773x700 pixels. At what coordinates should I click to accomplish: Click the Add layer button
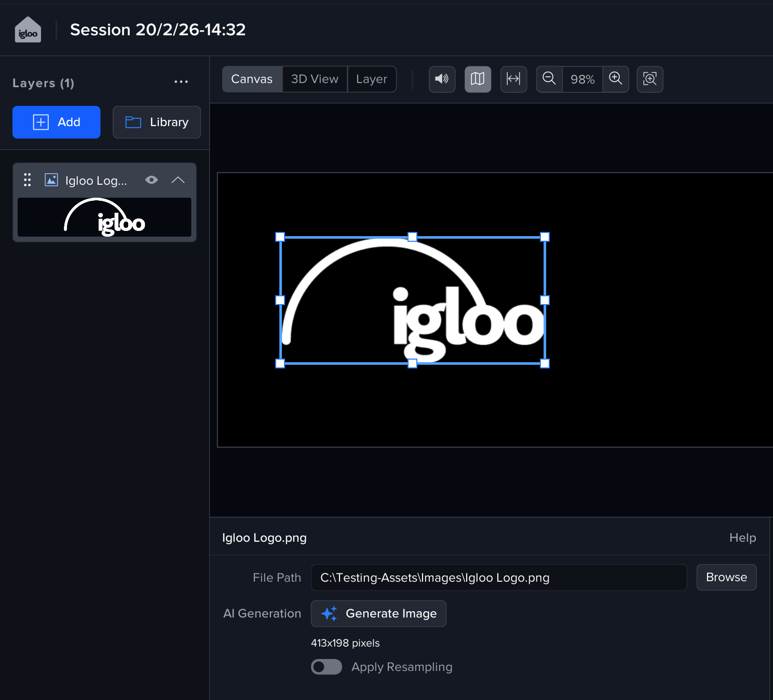coord(57,122)
